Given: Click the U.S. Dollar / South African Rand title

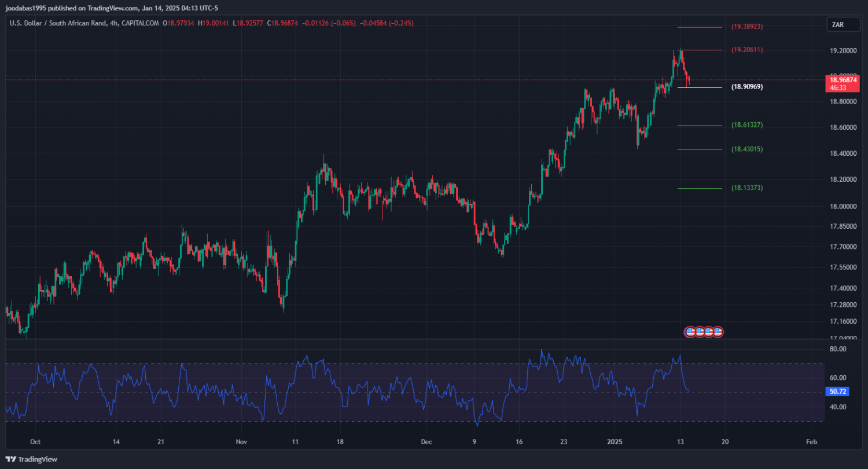Looking at the screenshot, I should tap(58, 23).
